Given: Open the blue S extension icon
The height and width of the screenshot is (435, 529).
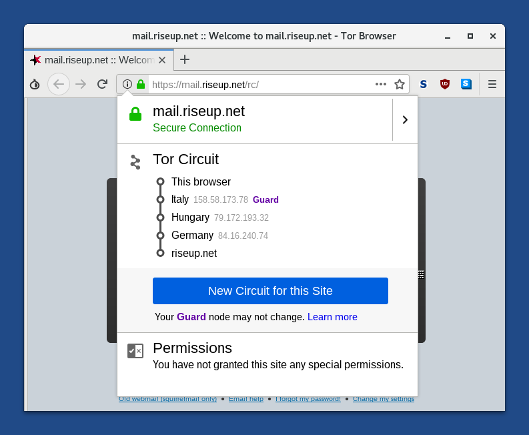Looking at the screenshot, I should (x=466, y=84).
